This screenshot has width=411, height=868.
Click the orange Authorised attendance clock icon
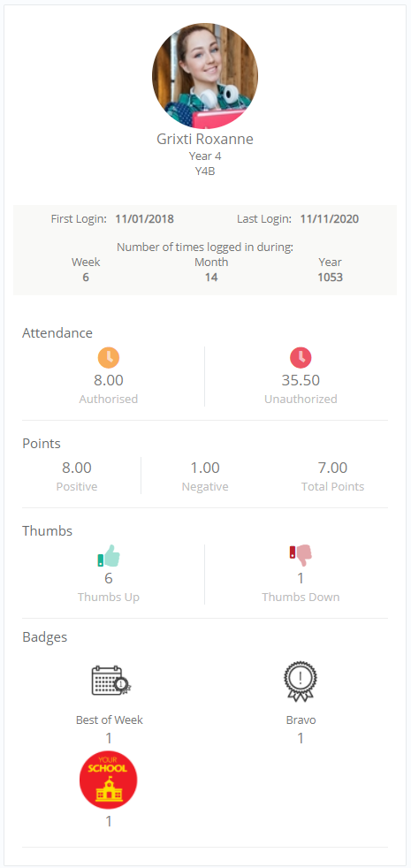[109, 358]
